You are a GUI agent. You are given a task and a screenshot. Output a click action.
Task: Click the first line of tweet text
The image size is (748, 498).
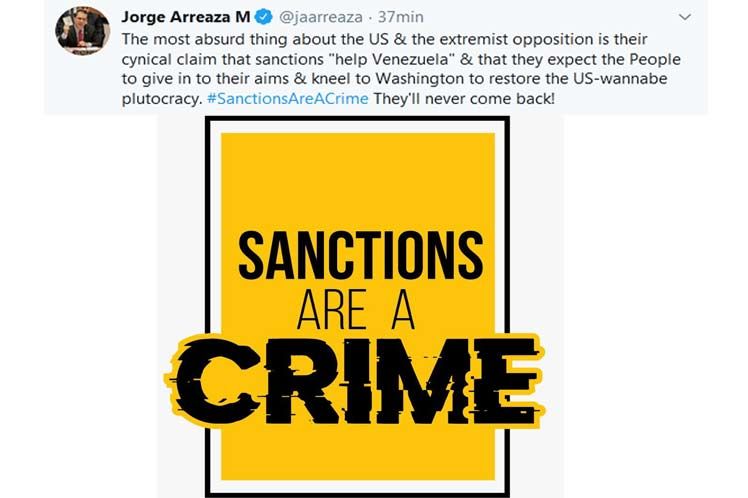pyautogui.click(x=384, y=39)
